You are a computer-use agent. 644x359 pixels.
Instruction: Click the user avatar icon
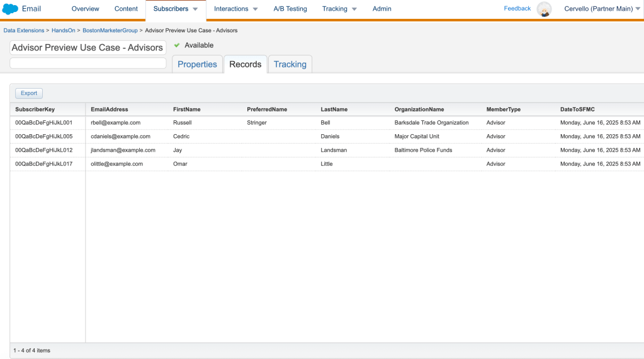[544, 9]
